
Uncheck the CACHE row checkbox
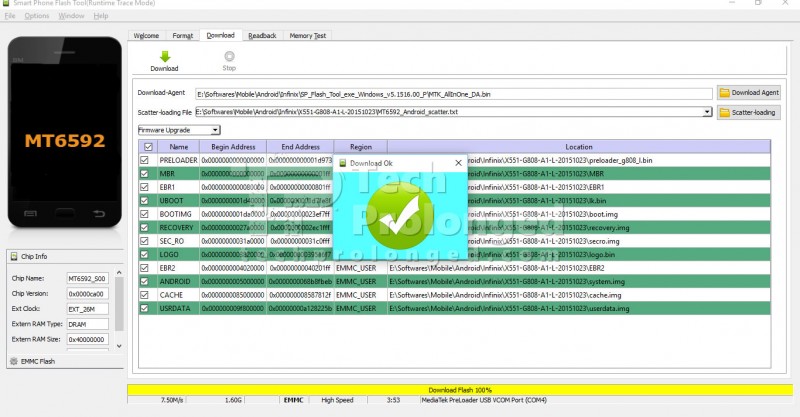(x=144, y=295)
